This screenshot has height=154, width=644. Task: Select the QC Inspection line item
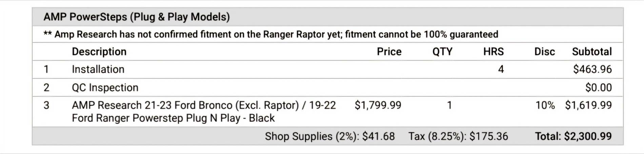click(x=105, y=88)
